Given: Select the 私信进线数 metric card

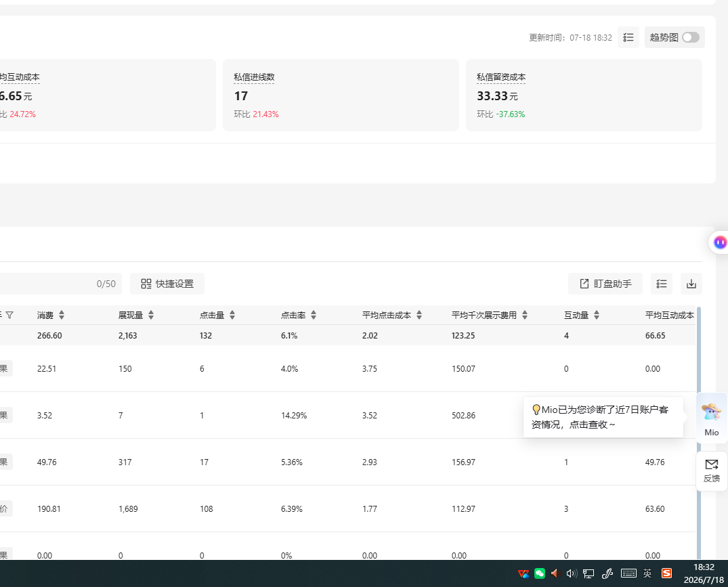Looking at the screenshot, I should pos(341,95).
